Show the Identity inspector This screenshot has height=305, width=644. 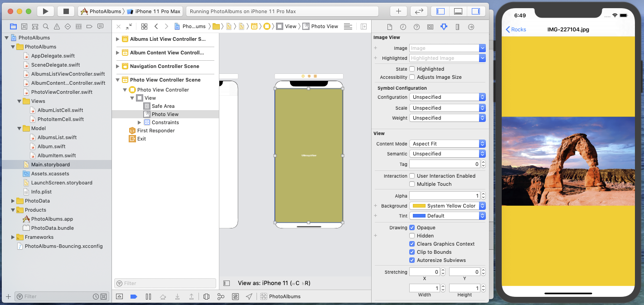pos(430,27)
